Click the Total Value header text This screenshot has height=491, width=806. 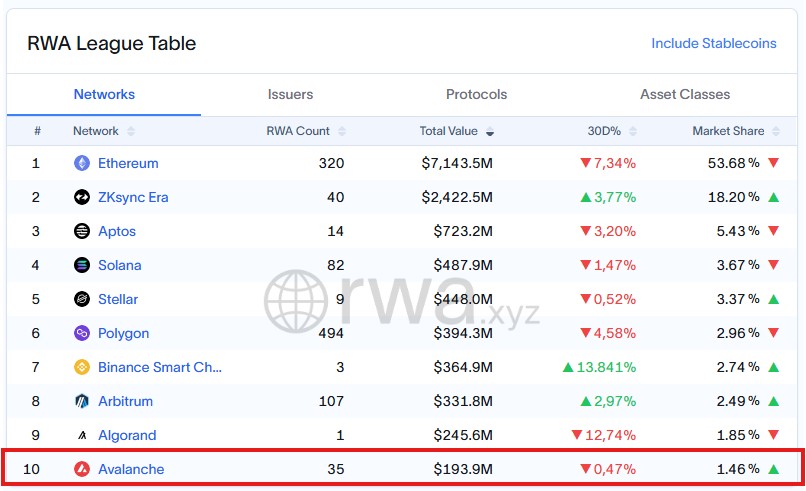[448, 131]
